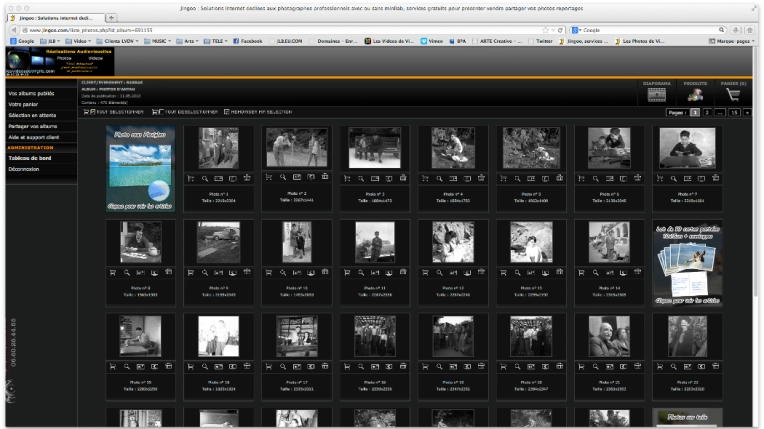Open Sélection en attente menu item

point(32,116)
